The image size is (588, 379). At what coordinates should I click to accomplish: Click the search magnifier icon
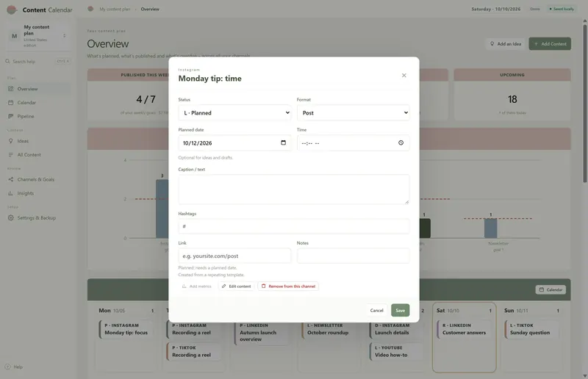pyautogui.click(x=7, y=61)
